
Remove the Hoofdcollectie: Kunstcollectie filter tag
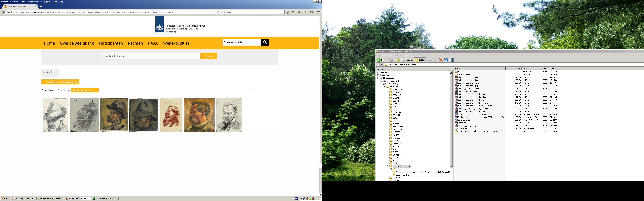(x=61, y=82)
